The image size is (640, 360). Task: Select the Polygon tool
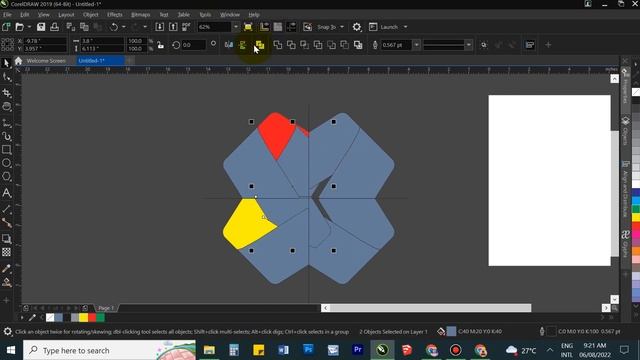(7, 177)
